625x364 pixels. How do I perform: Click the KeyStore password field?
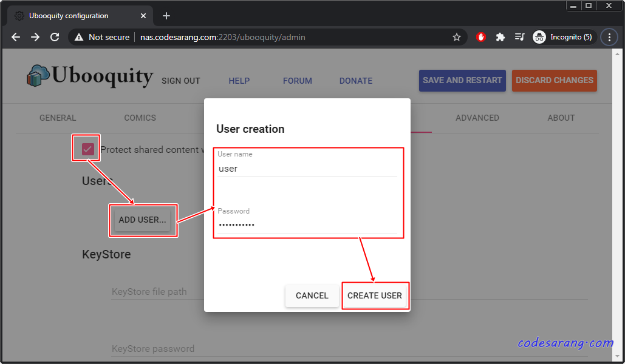350,349
